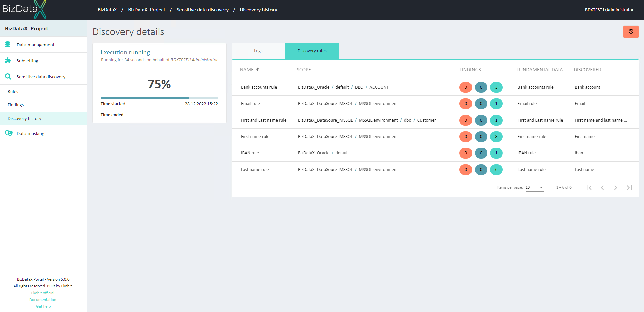This screenshot has width=644, height=312.
Task: Click orange badge for First name rule
Action: 465,136
